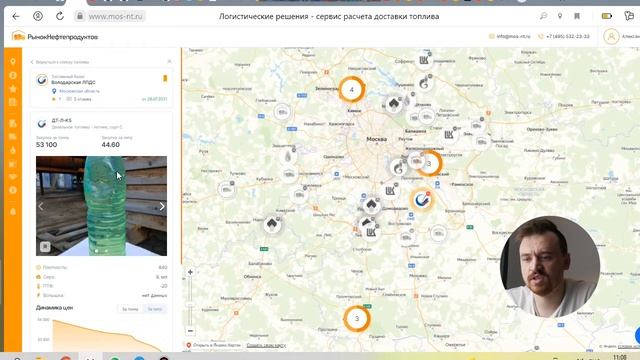The width and height of the screenshot is (640, 360).
Task: Open the РынокНефтепродуктов logo home link
Action: 55,37
